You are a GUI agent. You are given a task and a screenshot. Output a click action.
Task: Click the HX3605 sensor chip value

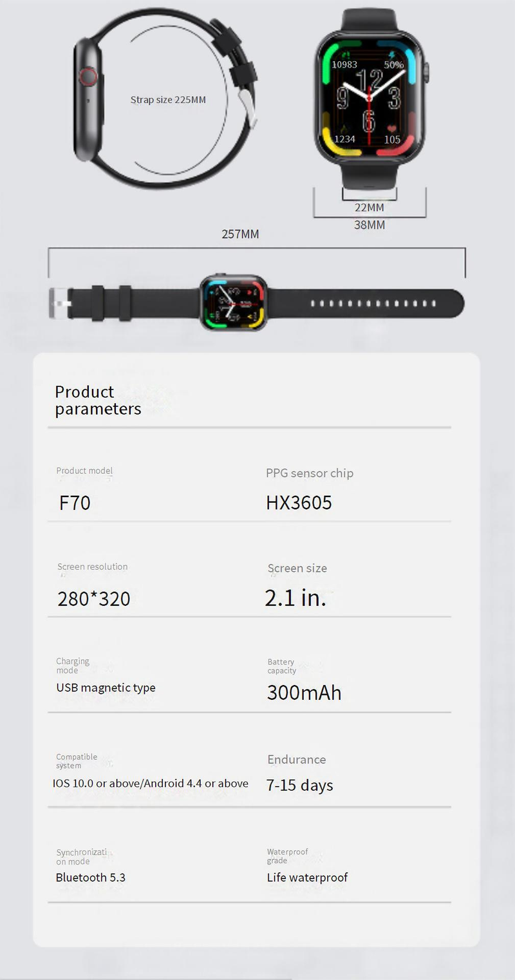(x=299, y=503)
